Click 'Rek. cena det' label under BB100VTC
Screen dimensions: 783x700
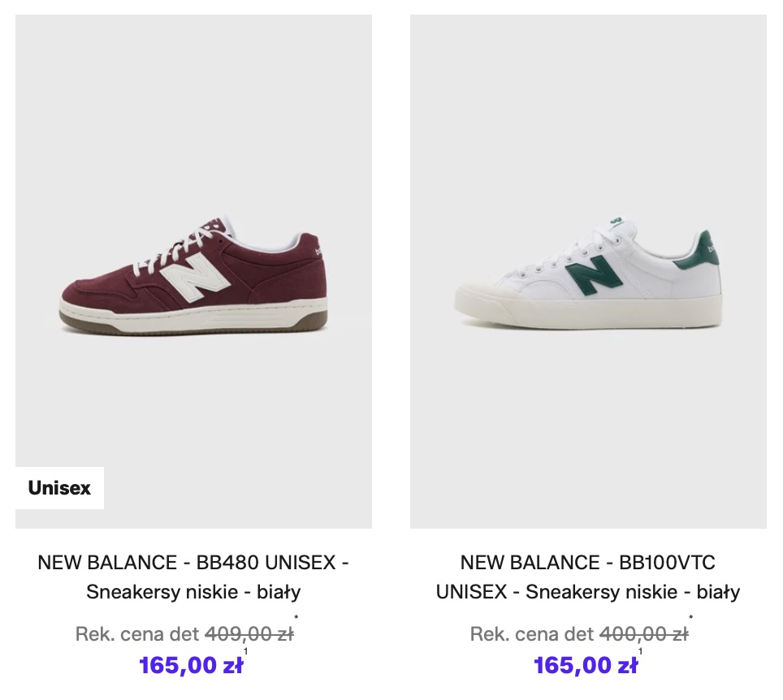coord(532,634)
